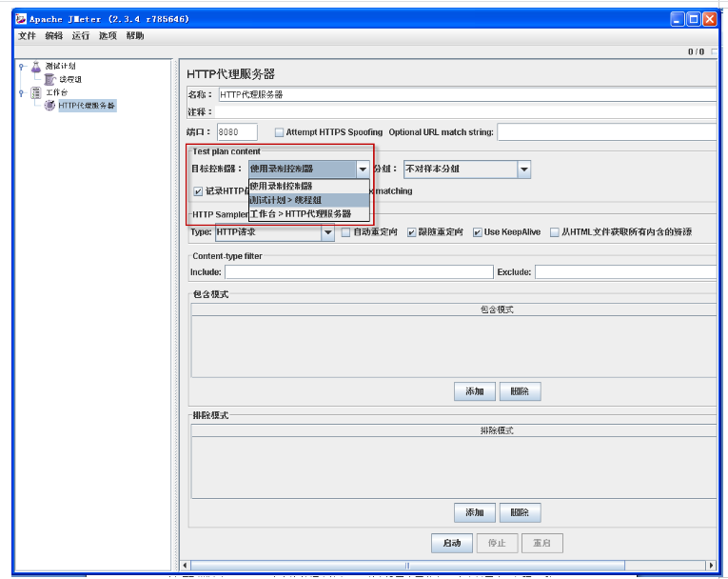The image size is (728, 579).
Task: Click the 工作台 workbench icon
Action: pos(36,92)
